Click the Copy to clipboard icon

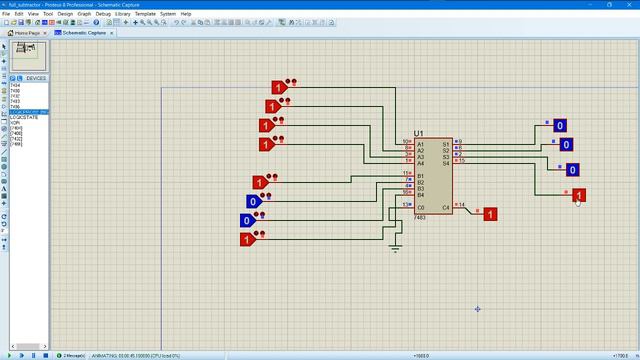click(200, 22)
